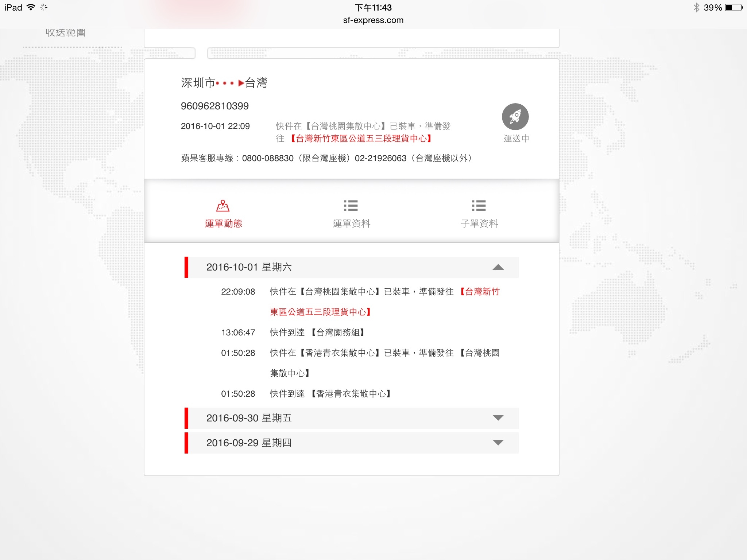
Task: Expand the 2016-09-29 星期四 down arrow
Action: 498,443
